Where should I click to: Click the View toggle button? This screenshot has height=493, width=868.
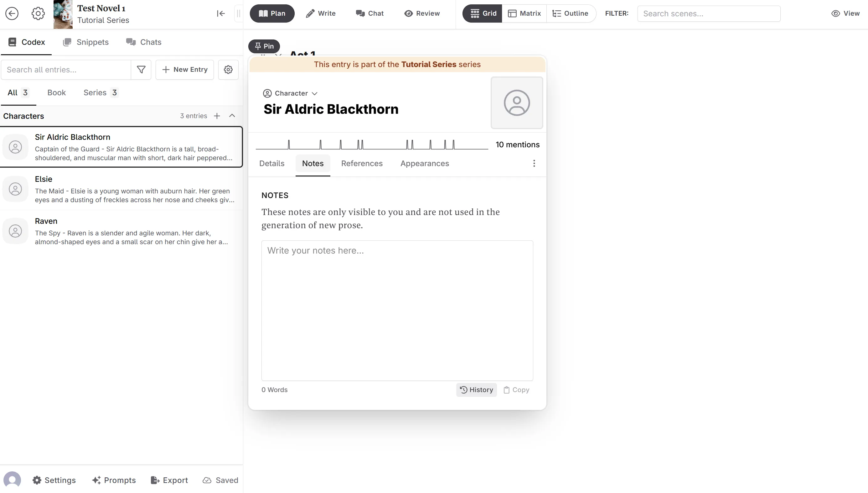(x=845, y=13)
